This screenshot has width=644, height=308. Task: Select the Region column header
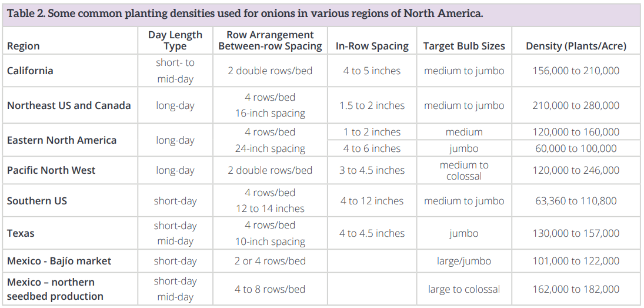point(24,46)
